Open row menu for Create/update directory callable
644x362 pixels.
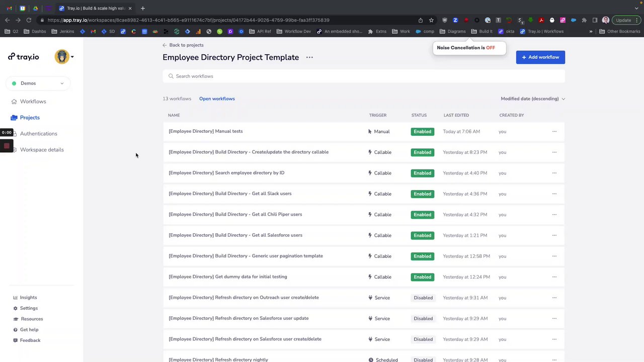coord(554,152)
